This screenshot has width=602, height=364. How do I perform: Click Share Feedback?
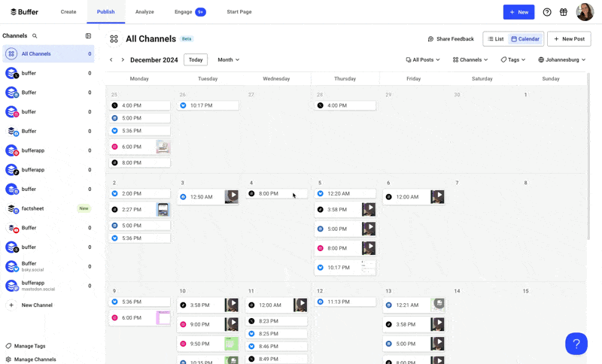click(x=451, y=39)
